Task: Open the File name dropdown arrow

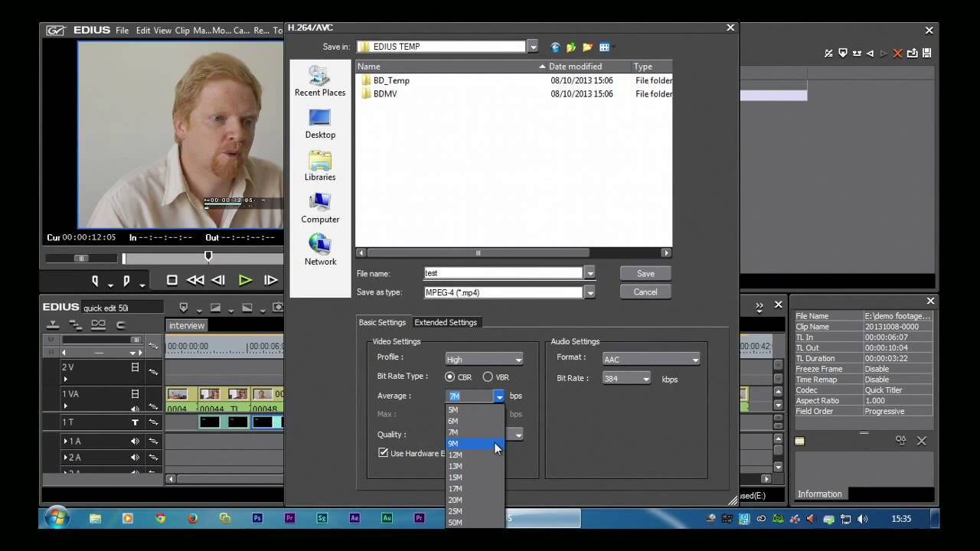Action: (590, 273)
